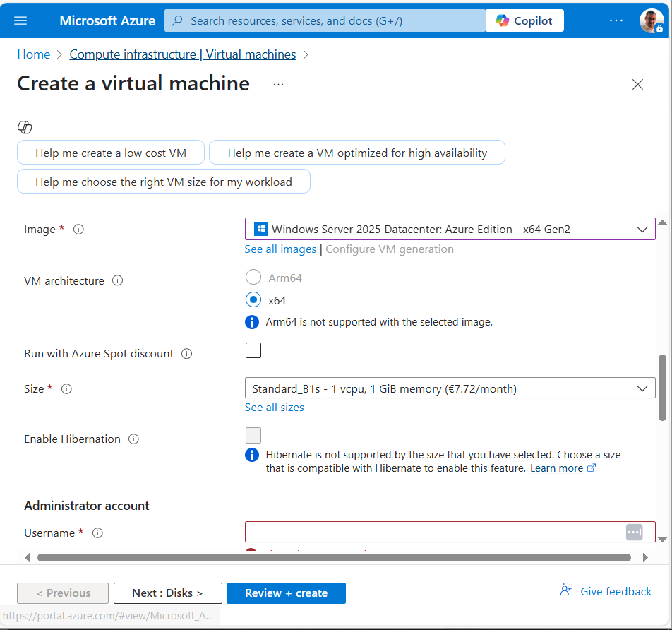This screenshot has width=672, height=630.
Task: Open the user account avatar
Action: coord(652,20)
